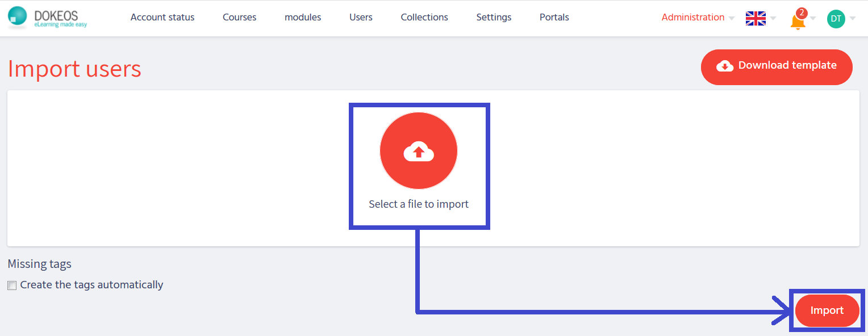This screenshot has width=868, height=336.
Task: Click the UK flag language icon
Action: coord(756,18)
